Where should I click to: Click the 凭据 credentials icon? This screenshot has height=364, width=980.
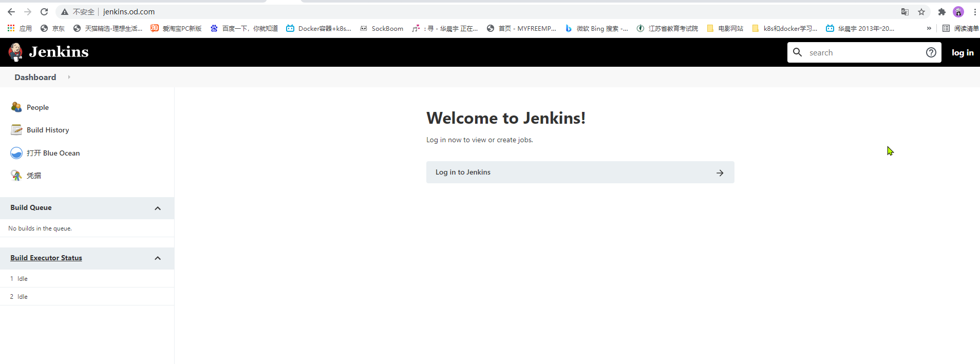pos(16,175)
